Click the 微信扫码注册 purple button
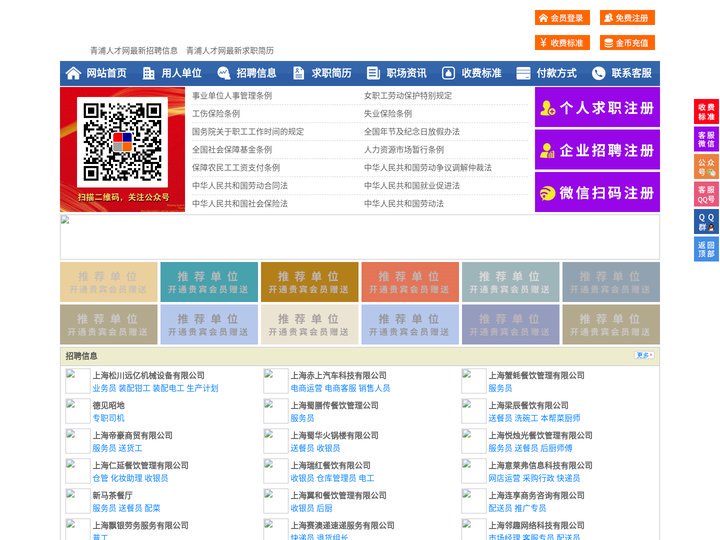The width and height of the screenshot is (720, 540). click(597, 192)
